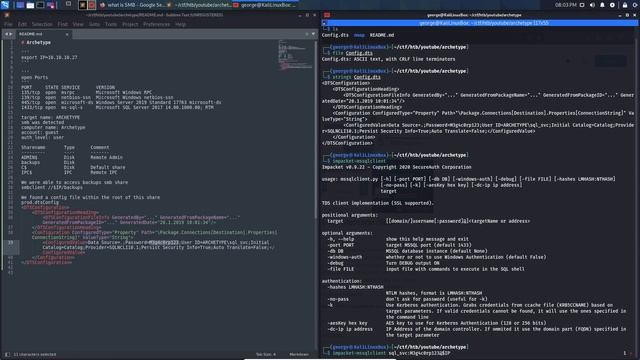Click the highlighted password text on line 39
The width and height of the screenshot is (640, 360).
[164, 242]
